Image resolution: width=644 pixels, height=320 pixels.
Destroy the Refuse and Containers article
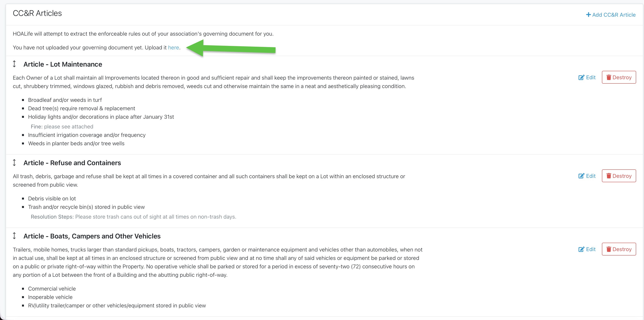[x=619, y=176]
